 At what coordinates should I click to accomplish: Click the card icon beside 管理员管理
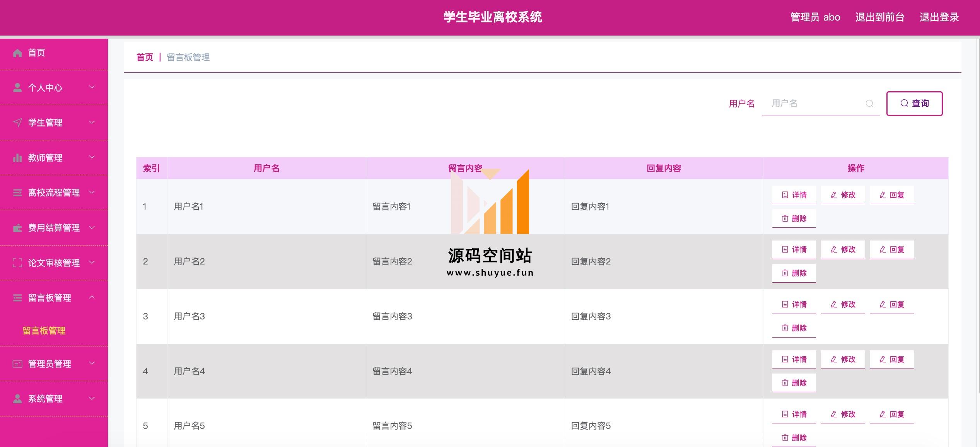coord(17,364)
